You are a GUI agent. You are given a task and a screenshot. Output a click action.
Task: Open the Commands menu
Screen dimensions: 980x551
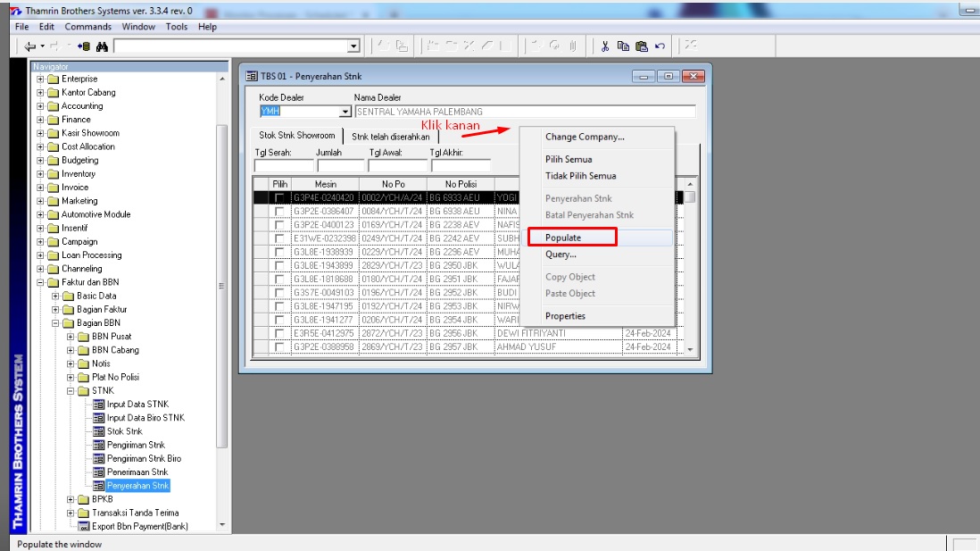pyautogui.click(x=87, y=27)
